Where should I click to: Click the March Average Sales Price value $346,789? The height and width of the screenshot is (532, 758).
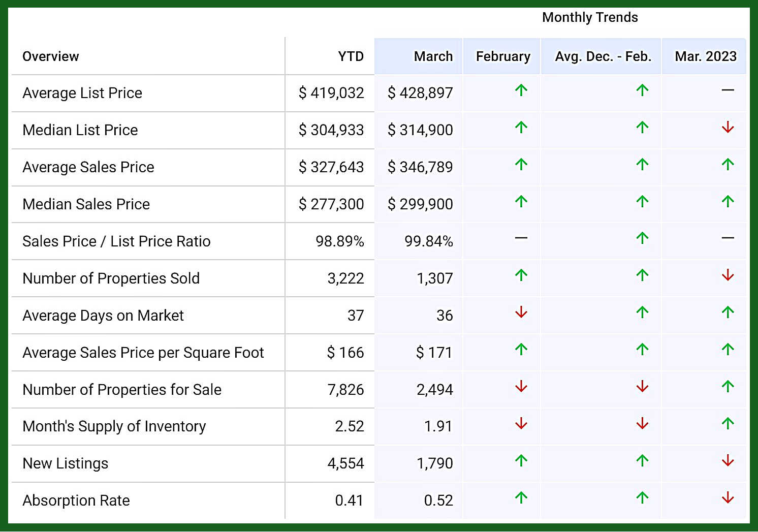pyautogui.click(x=420, y=167)
